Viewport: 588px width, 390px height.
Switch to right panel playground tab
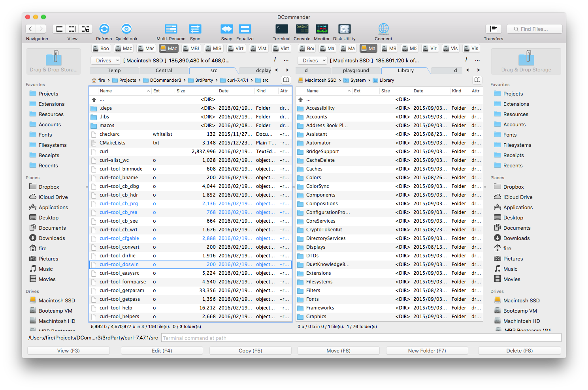click(x=356, y=71)
